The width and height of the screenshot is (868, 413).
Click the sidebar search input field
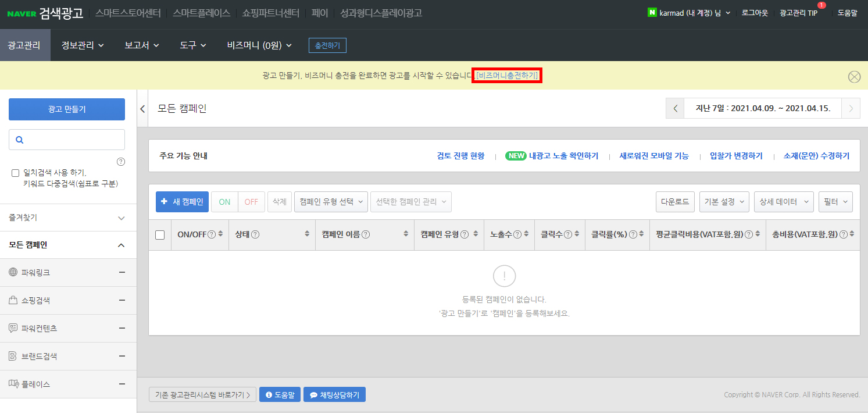[x=67, y=140]
